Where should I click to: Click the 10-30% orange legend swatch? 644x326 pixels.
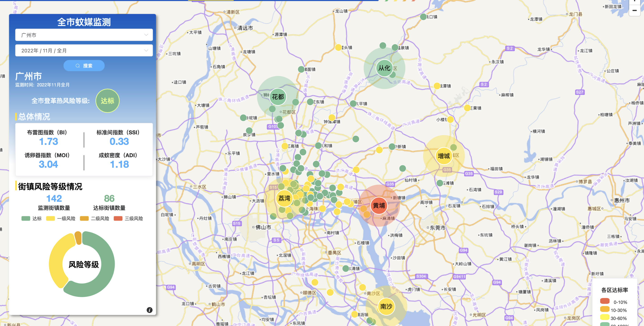tap(605, 309)
